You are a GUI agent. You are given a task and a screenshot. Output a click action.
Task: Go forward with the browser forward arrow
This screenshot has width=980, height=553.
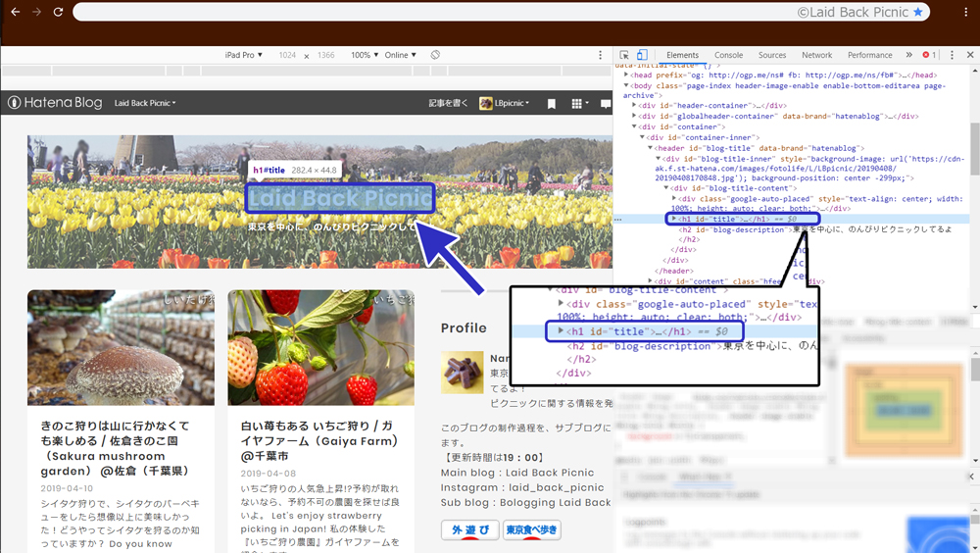37,12
